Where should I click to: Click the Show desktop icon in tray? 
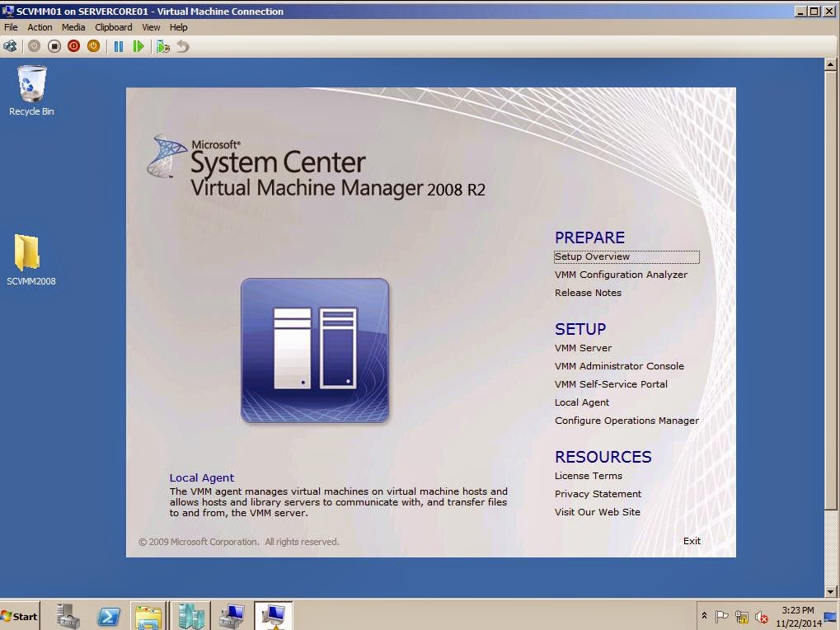(832, 617)
